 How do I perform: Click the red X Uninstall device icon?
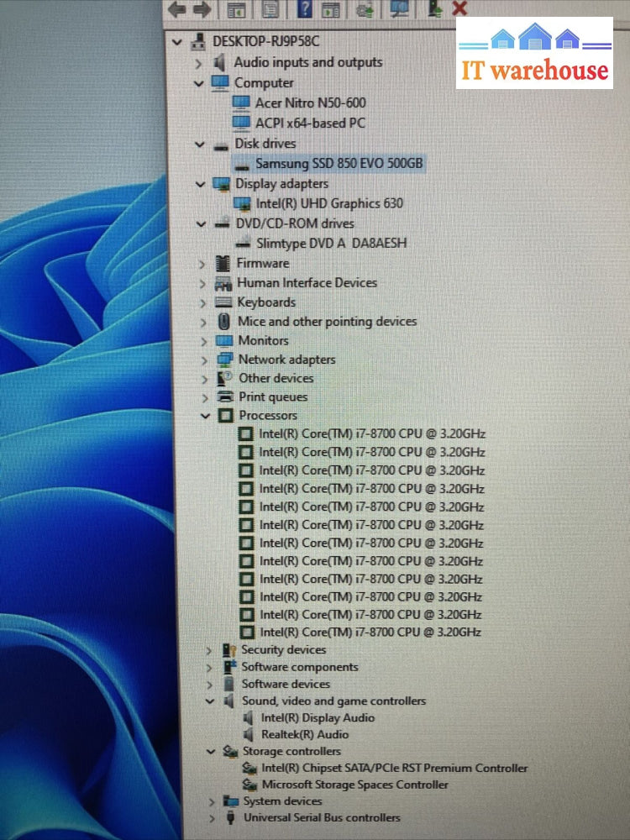coord(459,9)
